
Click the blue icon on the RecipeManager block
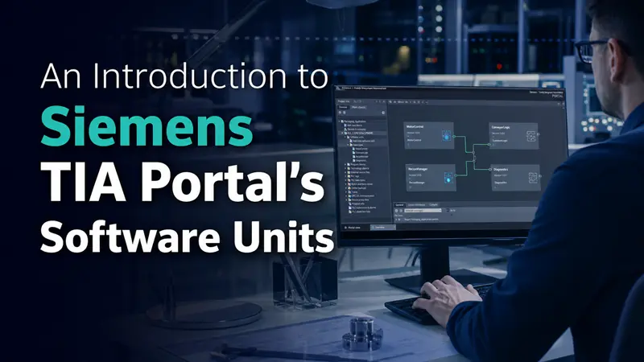(448, 178)
